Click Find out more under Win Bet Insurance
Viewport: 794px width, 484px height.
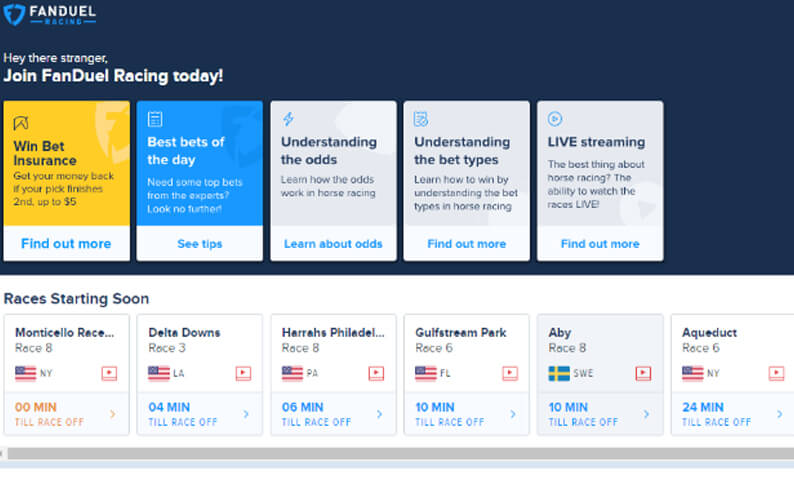(66, 244)
